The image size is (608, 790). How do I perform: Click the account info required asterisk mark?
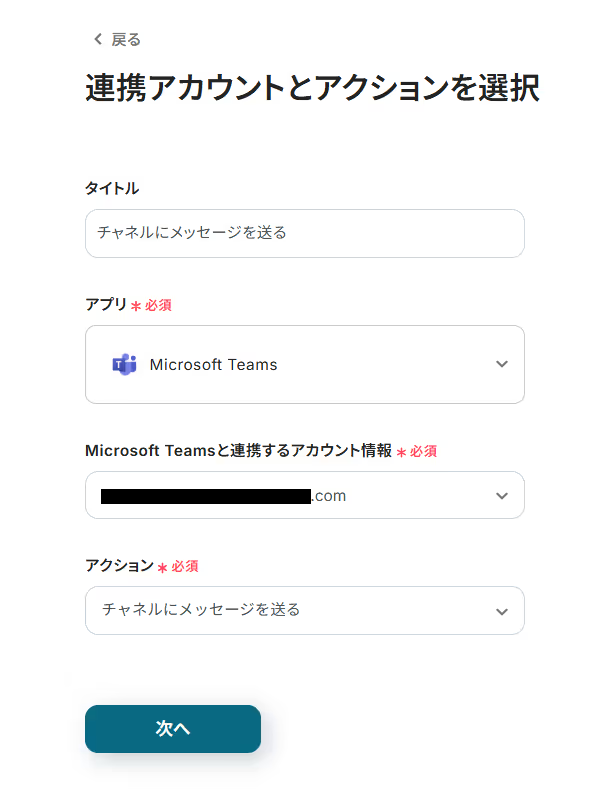[401, 452]
